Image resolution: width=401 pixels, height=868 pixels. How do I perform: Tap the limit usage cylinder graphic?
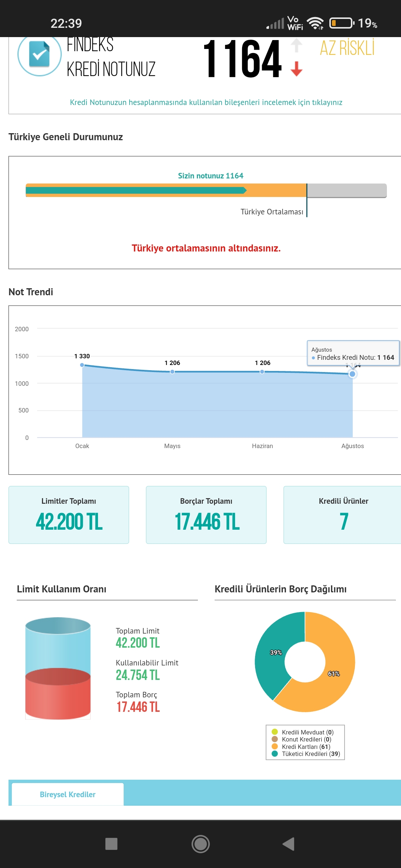coord(58,668)
